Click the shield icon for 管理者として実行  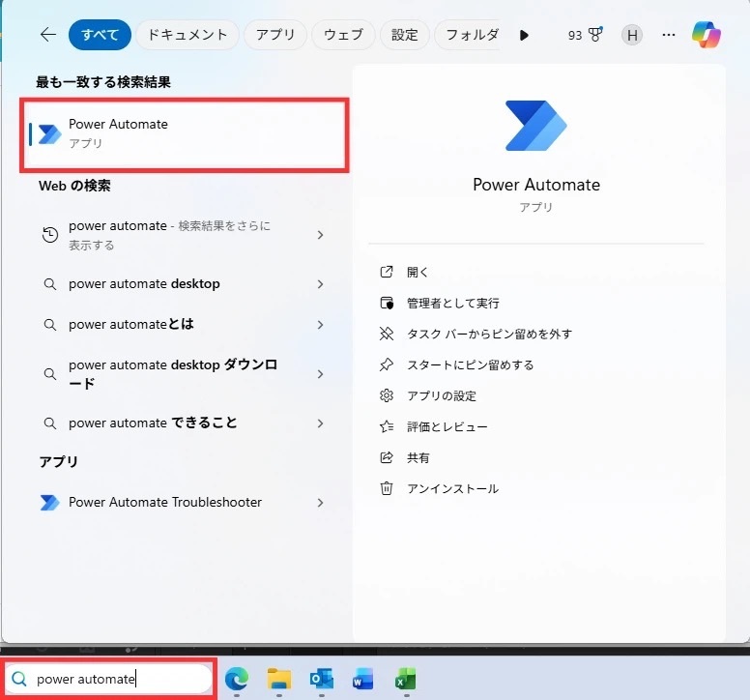pyautogui.click(x=387, y=303)
